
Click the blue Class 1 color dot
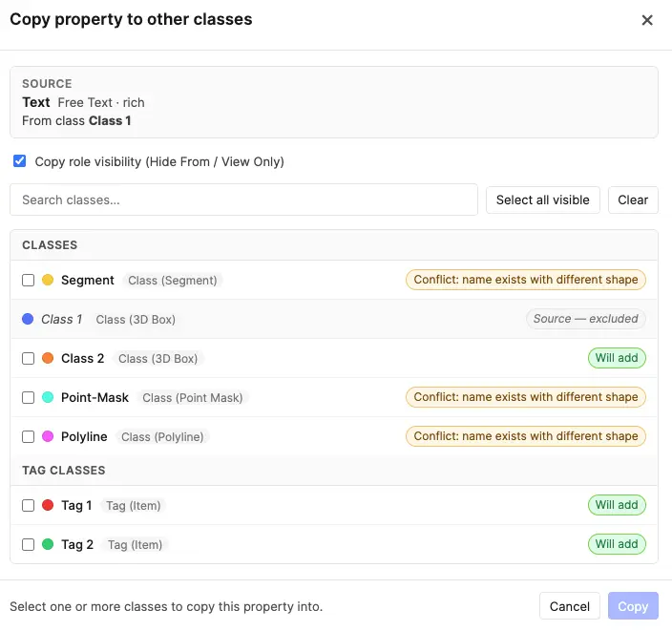tap(28, 319)
